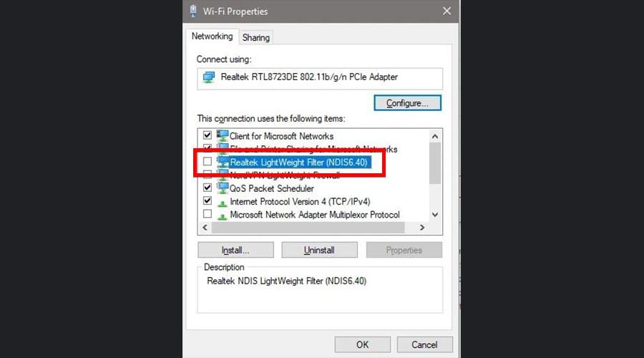Click the Uninstall button
644x358 pixels.
(319, 250)
